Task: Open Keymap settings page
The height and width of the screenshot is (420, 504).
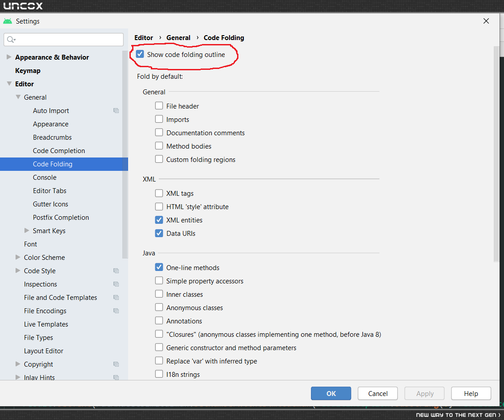Action: 28,71
